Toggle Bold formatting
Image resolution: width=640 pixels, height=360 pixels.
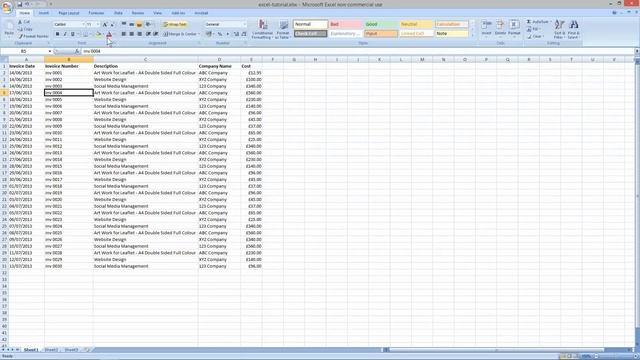[58, 34]
